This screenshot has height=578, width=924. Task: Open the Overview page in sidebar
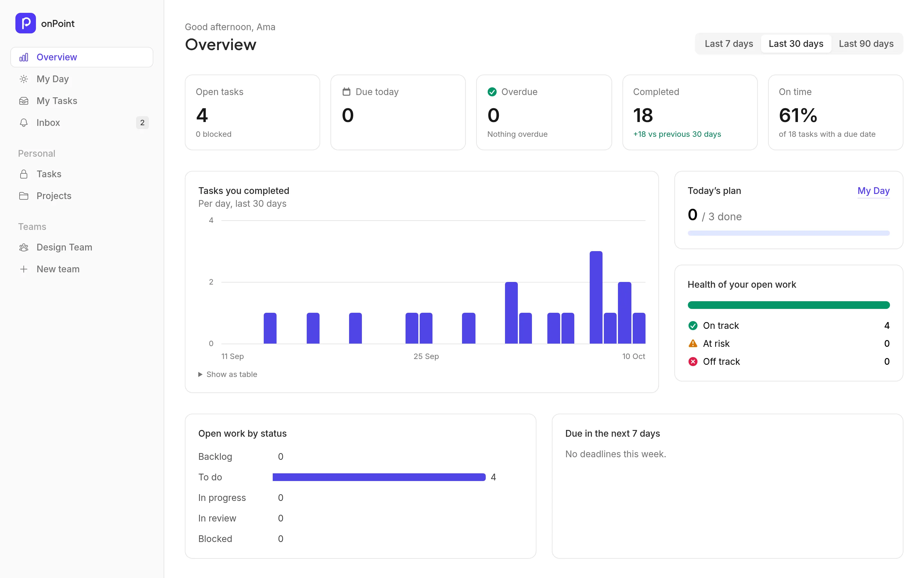(82, 57)
